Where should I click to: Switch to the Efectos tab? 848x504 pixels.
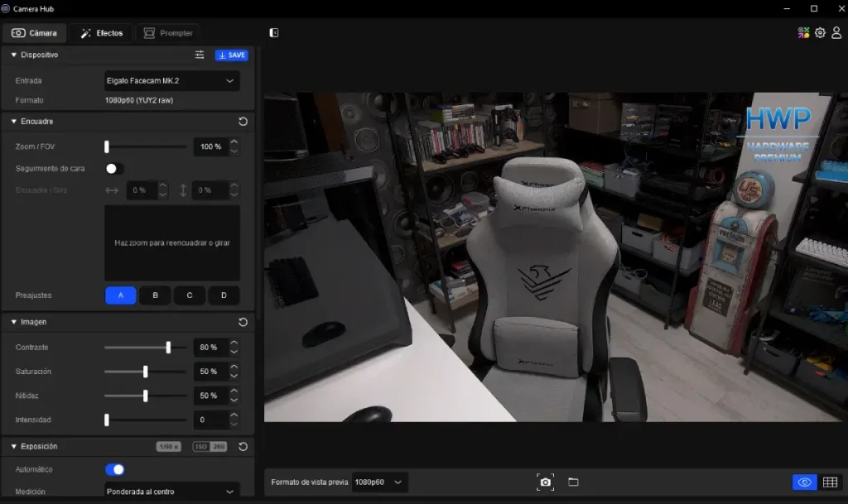click(x=101, y=33)
